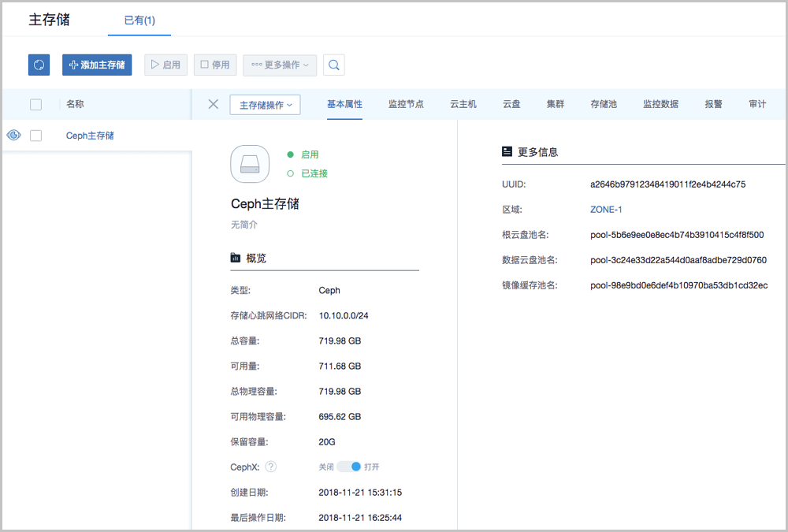Open the 存储池 tab
Image resolution: width=788 pixels, height=532 pixels.
click(x=603, y=104)
